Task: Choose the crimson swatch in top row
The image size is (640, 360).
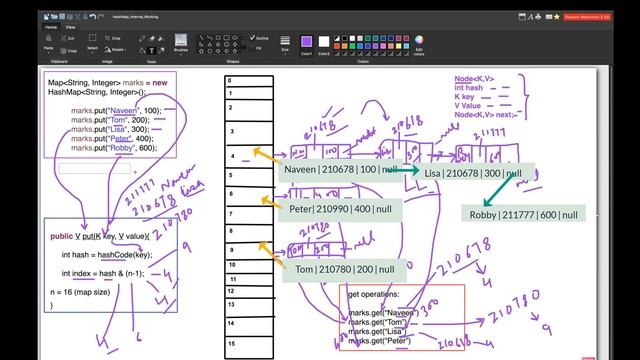Action: [x=406, y=38]
